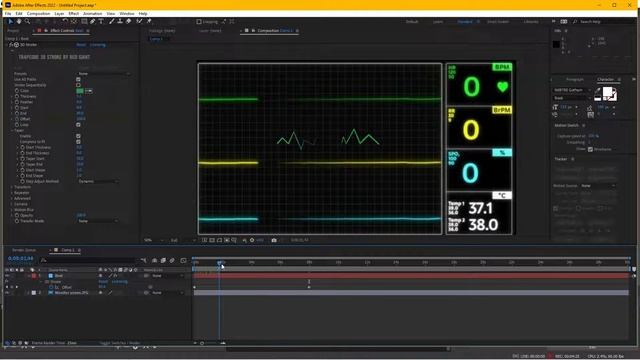Image resolution: width=640 pixels, height=360 pixels.
Task: Click the eyedropper in Character panel
Action: (598, 90)
